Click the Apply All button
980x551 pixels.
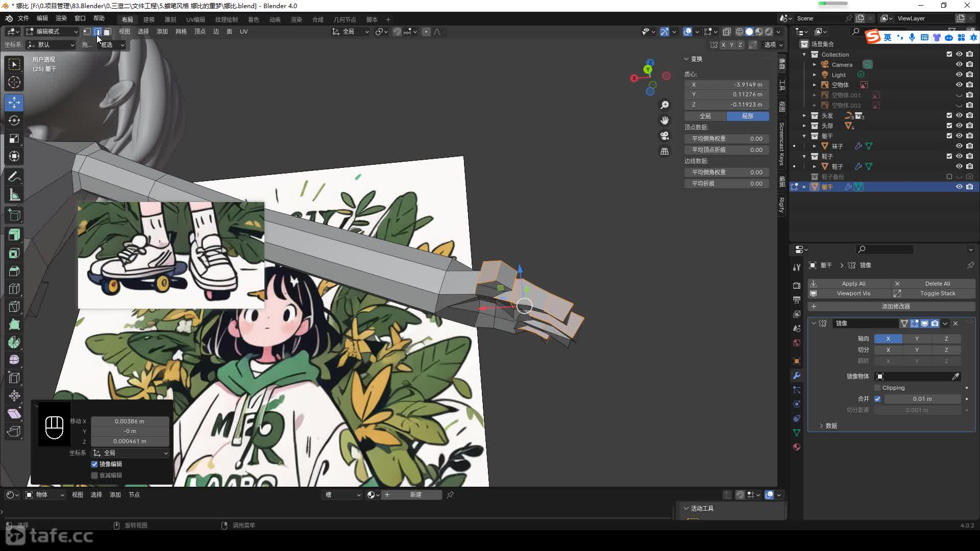tap(850, 284)
